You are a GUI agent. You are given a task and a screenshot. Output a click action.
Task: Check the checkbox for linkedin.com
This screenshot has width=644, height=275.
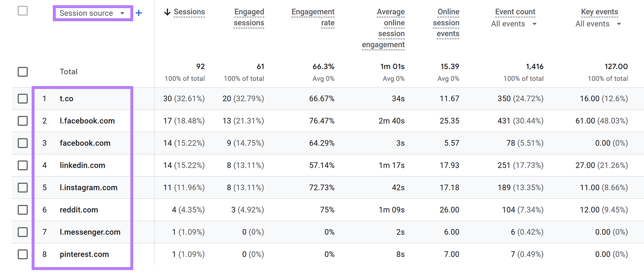(x=22, y=165)
